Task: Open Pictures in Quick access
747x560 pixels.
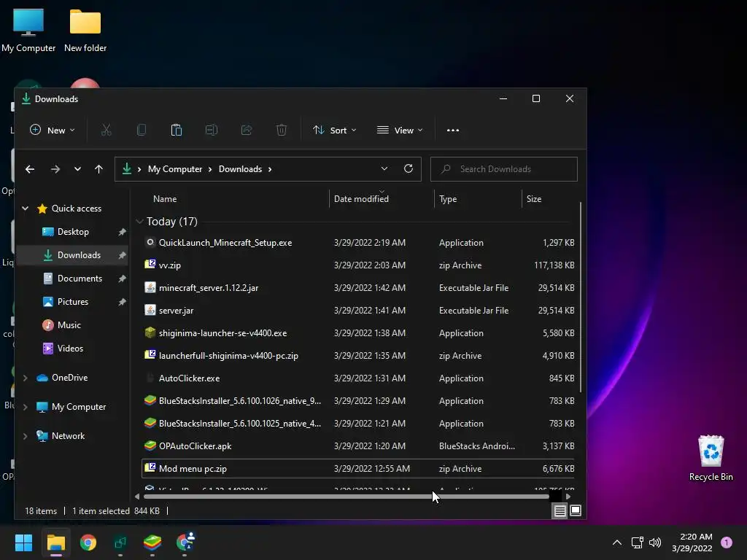Action: [72, 302]
